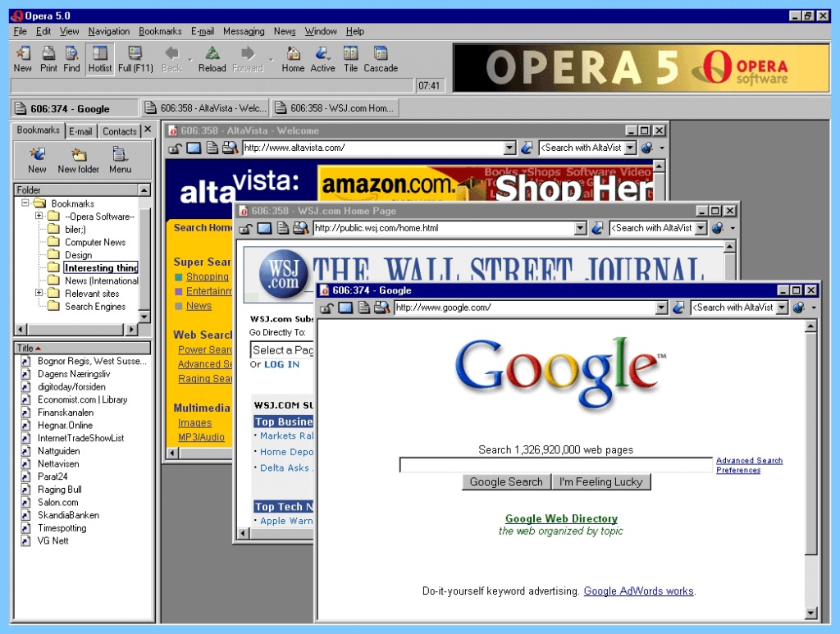Screen dimensions: 840x634
Task: Open the Google Web Directory link
Action: (561, 518)
